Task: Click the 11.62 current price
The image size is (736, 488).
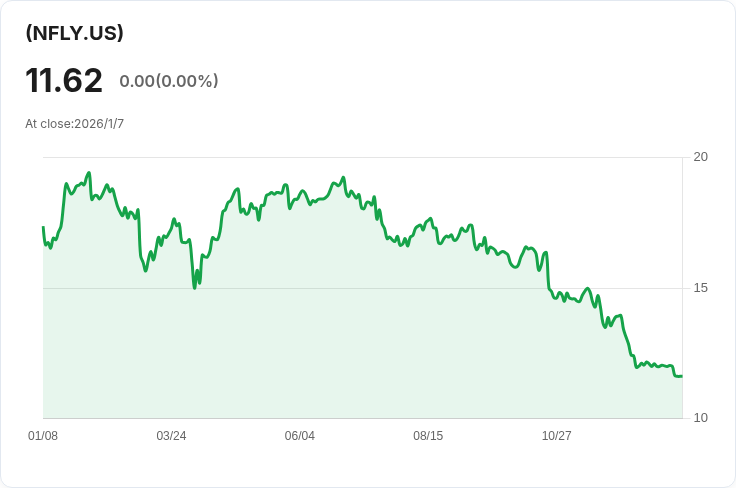Action: 64,80
